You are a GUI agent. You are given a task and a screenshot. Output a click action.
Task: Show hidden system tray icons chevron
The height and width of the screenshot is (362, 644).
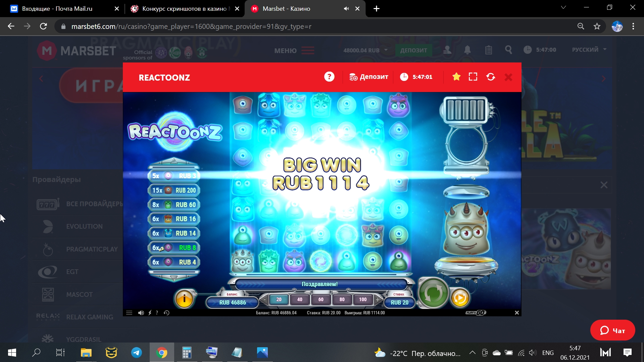472,353
